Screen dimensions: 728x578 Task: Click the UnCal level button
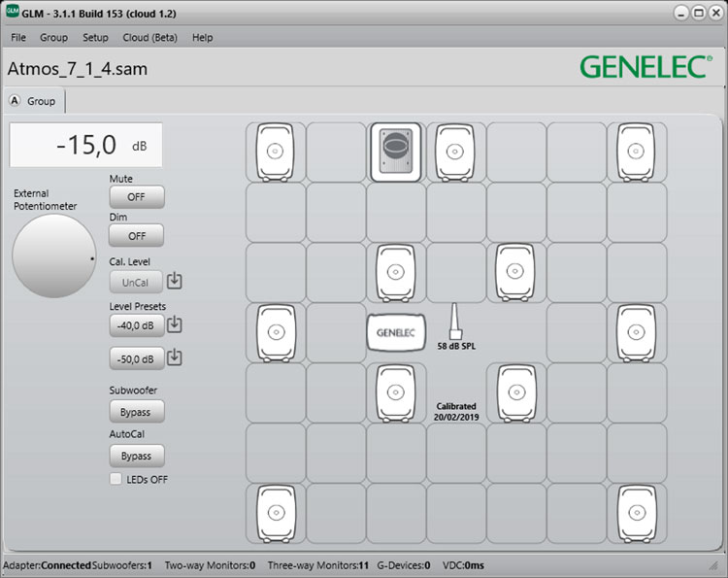pos(136,283)
